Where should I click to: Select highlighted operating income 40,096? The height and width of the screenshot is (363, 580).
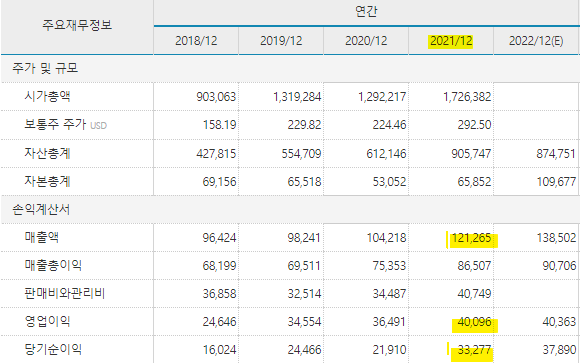[474, 322]
